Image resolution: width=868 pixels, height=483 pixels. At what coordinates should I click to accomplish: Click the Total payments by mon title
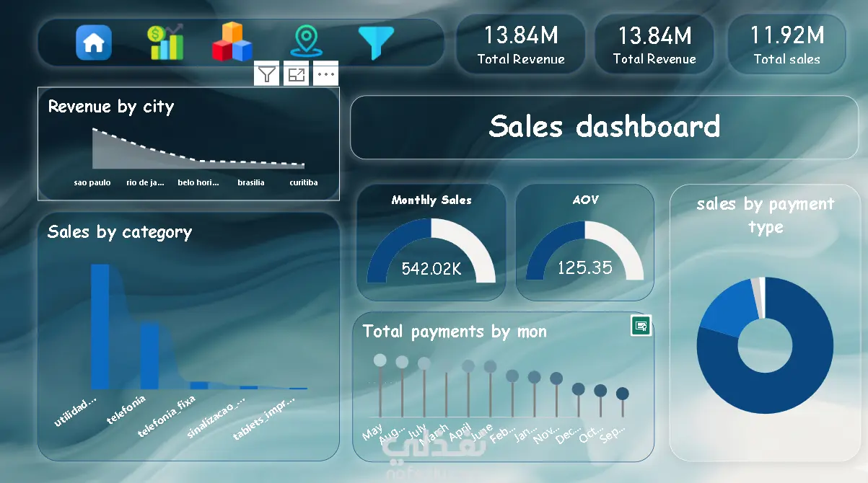pyautogui.click(x=455, y=332)
